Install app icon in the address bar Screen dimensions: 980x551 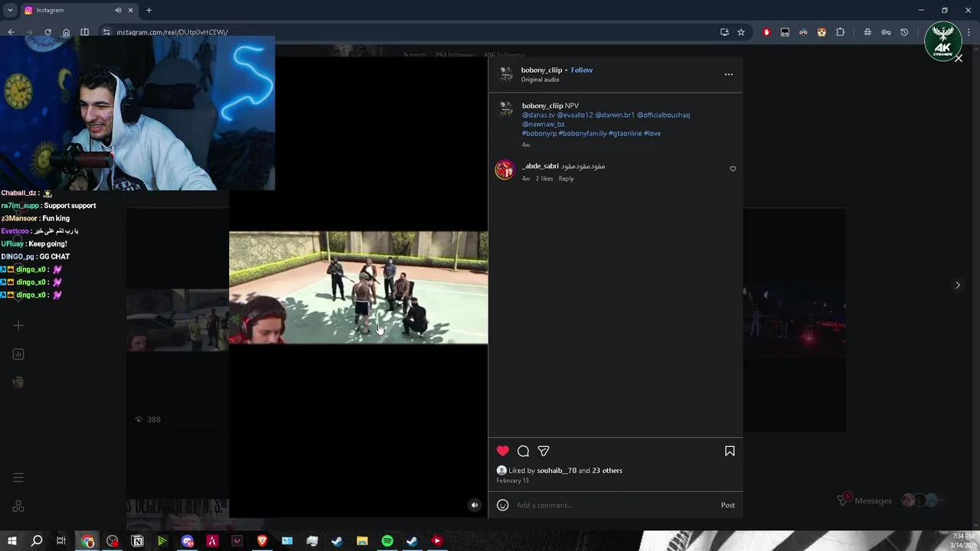[x=724, y=32]
